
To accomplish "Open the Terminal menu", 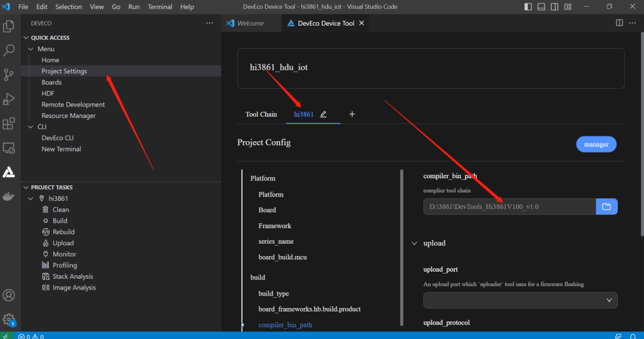I will [x=160, y=7].
